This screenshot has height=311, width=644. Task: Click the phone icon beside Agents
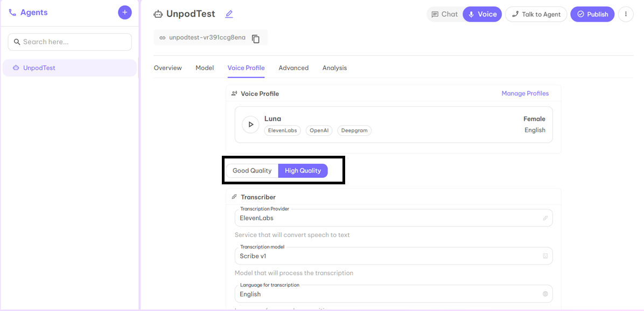[12, 13]
